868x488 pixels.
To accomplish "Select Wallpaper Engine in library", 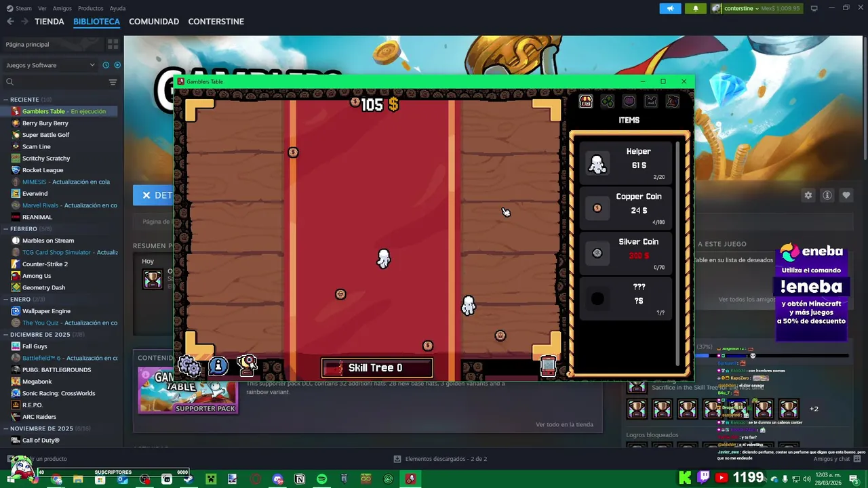I will (46, 311).
